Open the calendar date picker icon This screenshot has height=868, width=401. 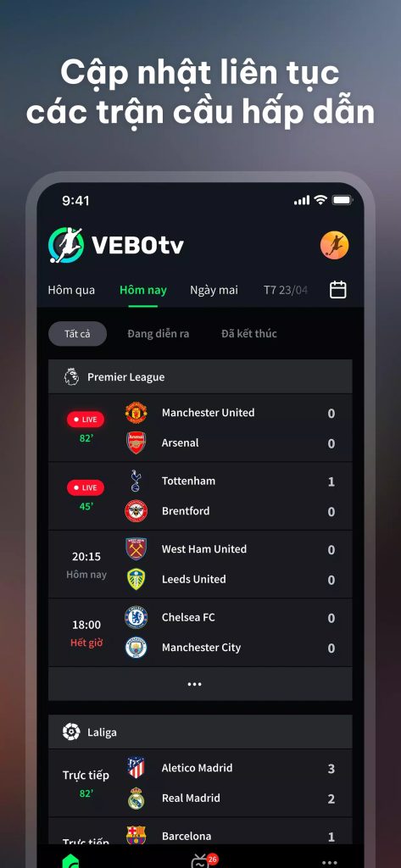pos(338,290)
